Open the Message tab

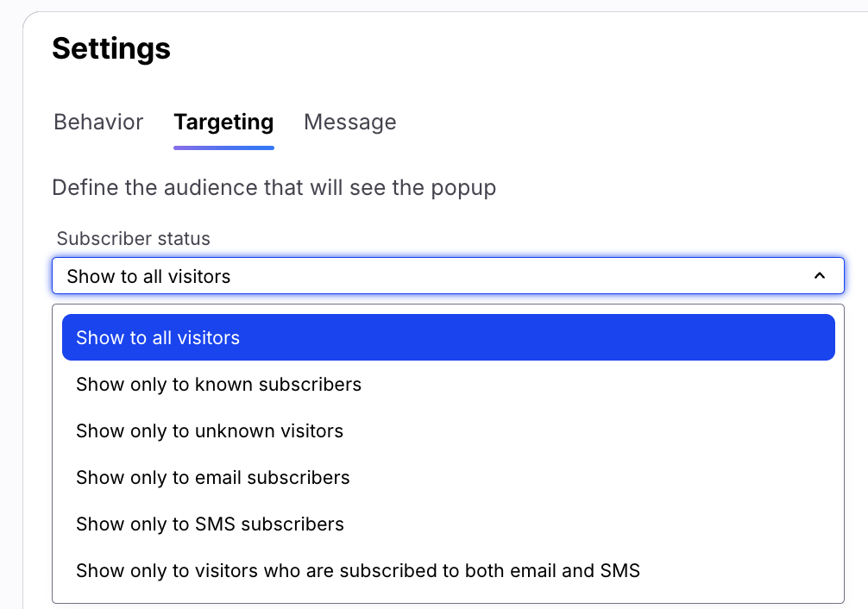click(349, 122)
